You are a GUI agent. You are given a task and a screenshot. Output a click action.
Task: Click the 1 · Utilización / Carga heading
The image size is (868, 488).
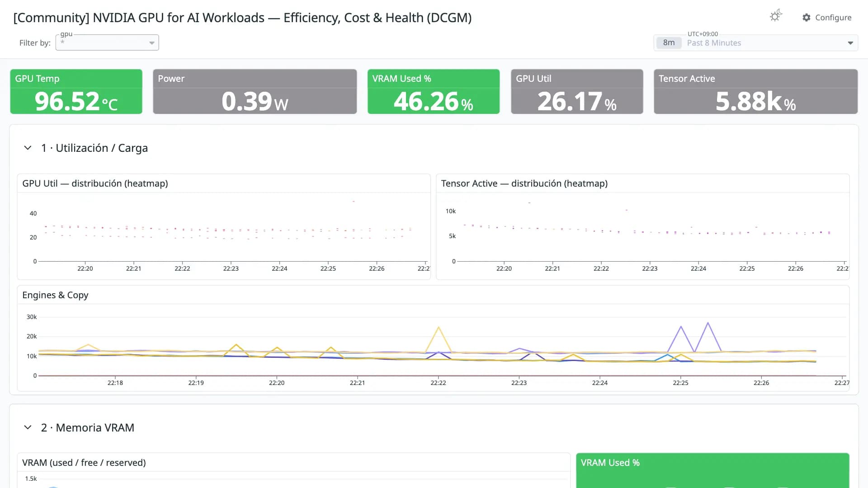point(94,148)
